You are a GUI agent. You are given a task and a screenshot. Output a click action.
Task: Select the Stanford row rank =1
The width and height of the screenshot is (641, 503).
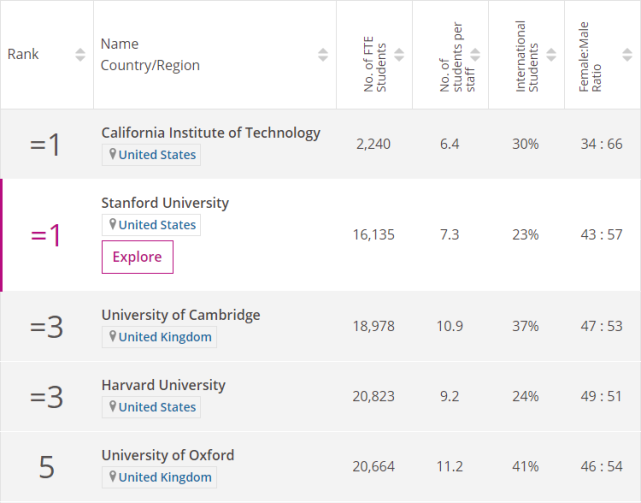(46, 235)
